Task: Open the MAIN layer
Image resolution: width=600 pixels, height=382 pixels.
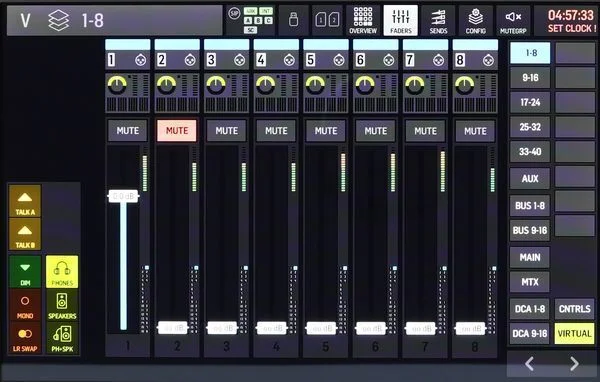Action: coord(530,257)
